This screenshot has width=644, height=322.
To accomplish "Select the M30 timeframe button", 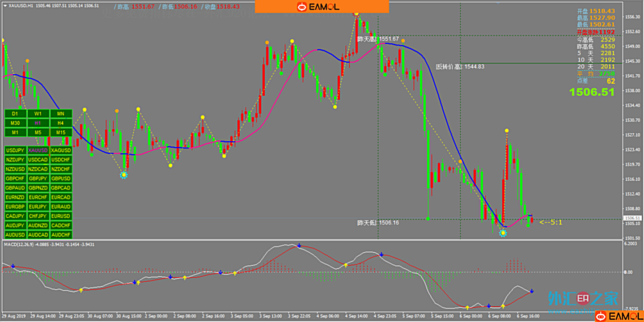I will (x=16, y=123).
